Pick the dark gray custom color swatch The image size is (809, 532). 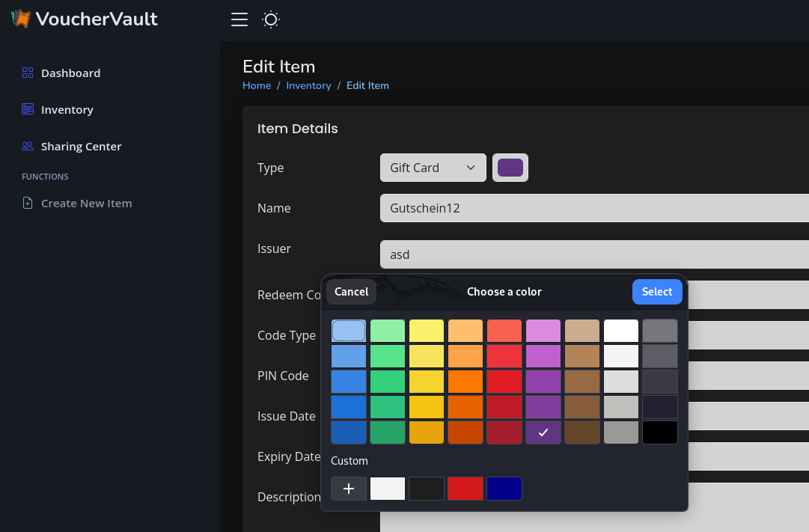pos(427,489)
